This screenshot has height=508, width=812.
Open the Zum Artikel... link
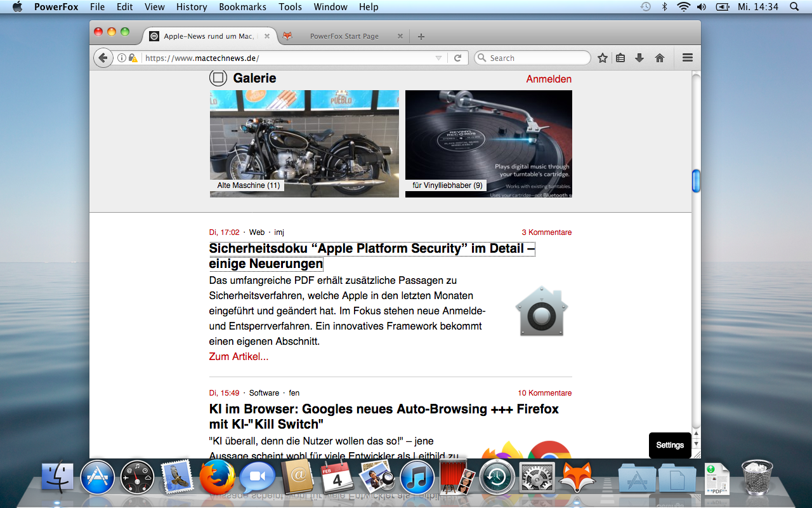pos(239,357)
